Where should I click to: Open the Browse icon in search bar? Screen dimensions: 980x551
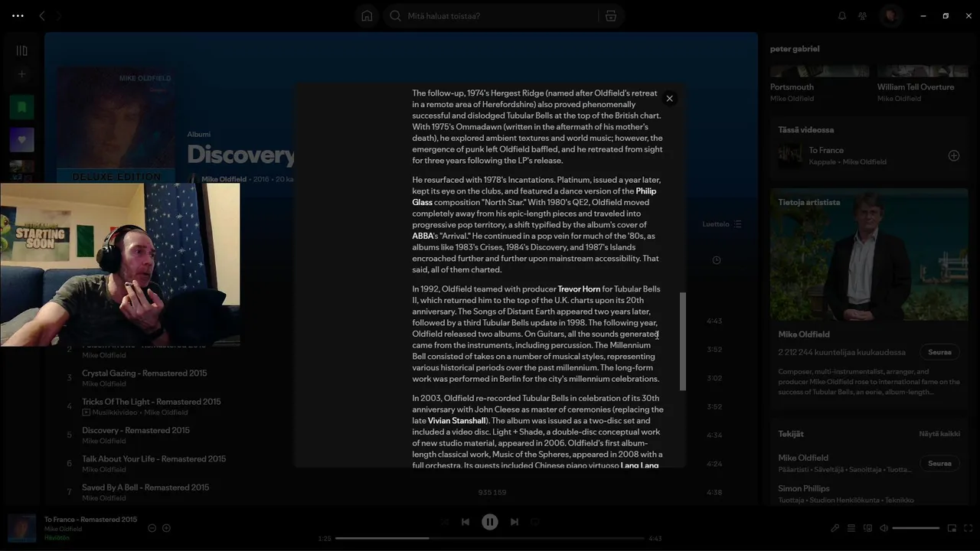coord(610,15)
